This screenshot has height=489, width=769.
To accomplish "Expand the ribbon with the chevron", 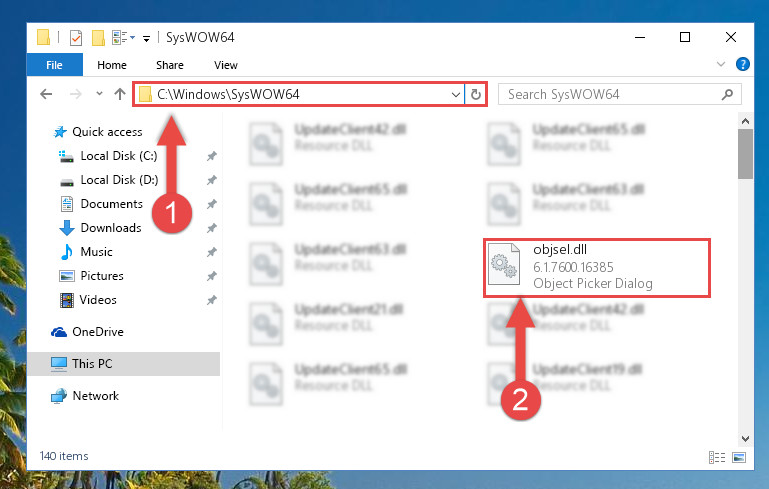I will pos(720,64).
